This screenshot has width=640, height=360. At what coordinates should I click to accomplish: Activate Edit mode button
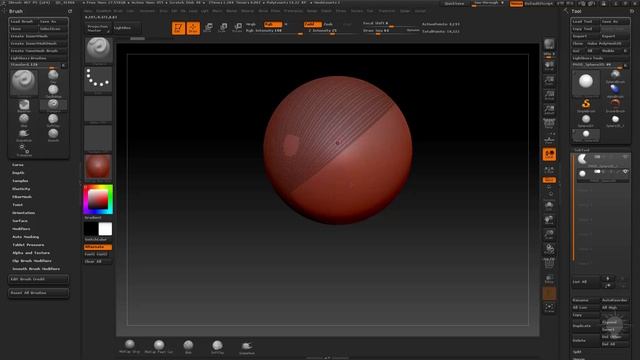pos(178,28)
